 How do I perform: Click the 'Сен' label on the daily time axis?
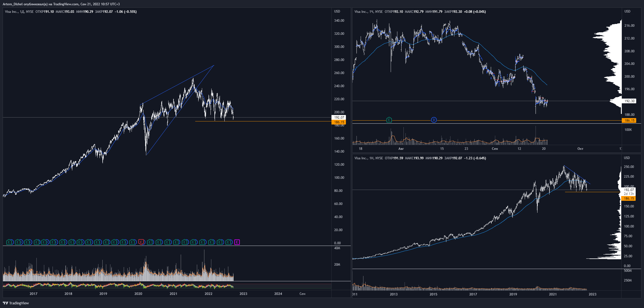tap(302, 294)
